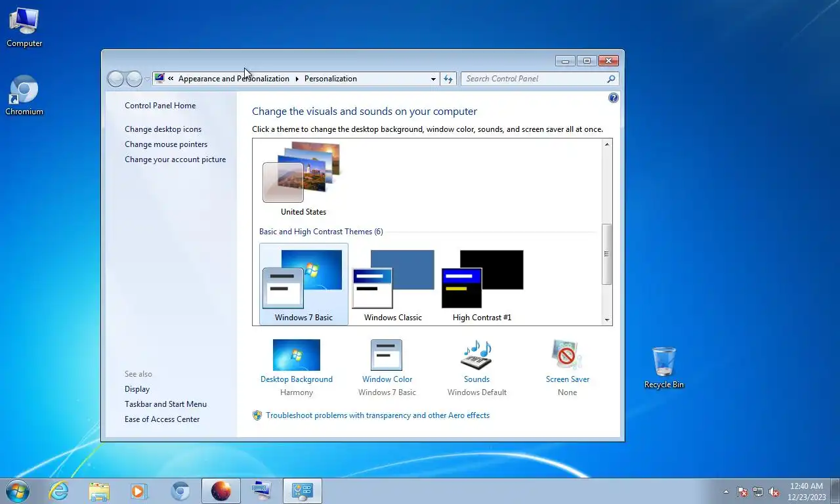Image resolution: width=840 pixels, height=504 pixels.
Task: Click the refresh button beside address bar
Action: [448, 79]
